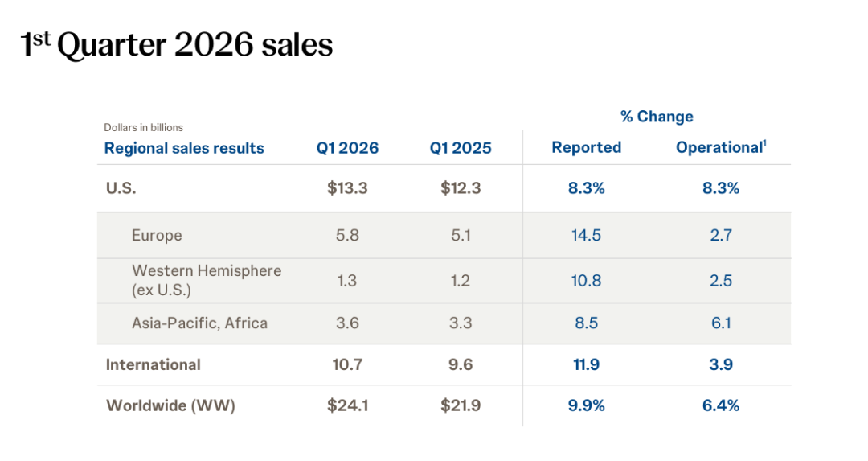Select International's reported change of 11.9
Image resolution: width=868 pixels, height=461 pixels.
(587, 364)
